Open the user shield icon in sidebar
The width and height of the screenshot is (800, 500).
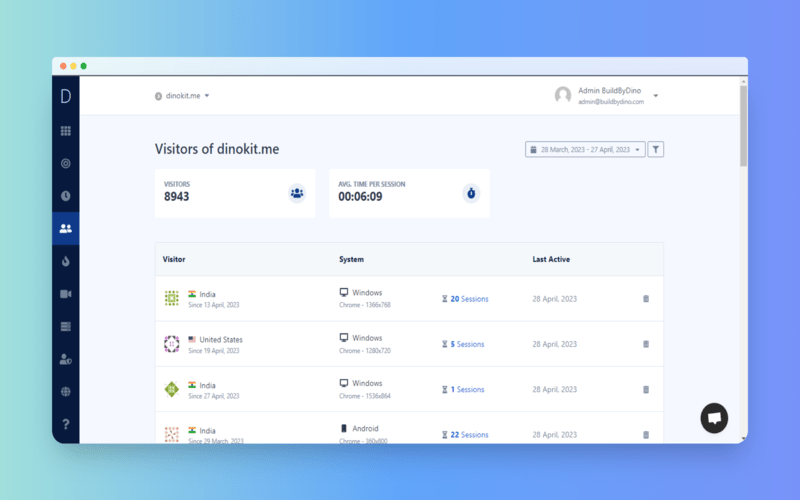pyautogui.click(x=65, y=359)
